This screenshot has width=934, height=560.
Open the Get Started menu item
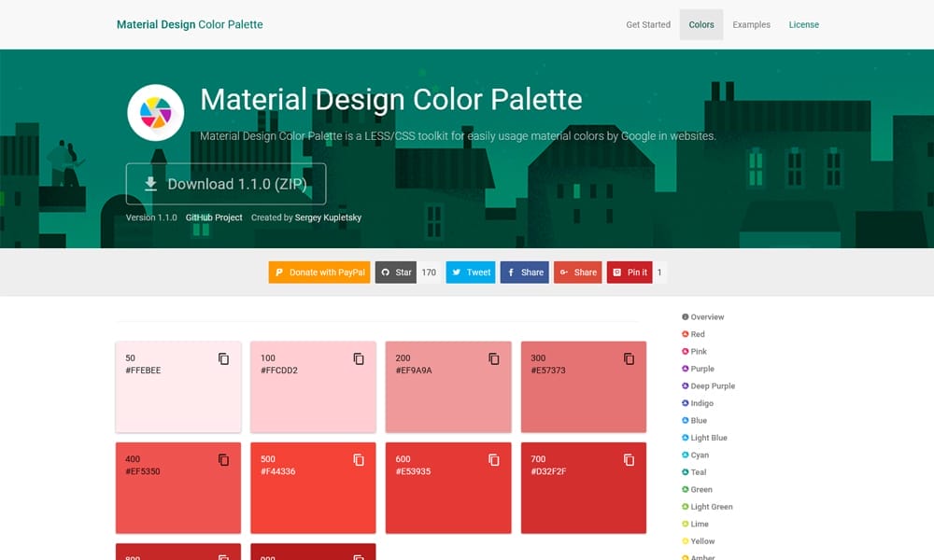click(x=648, y=24)
